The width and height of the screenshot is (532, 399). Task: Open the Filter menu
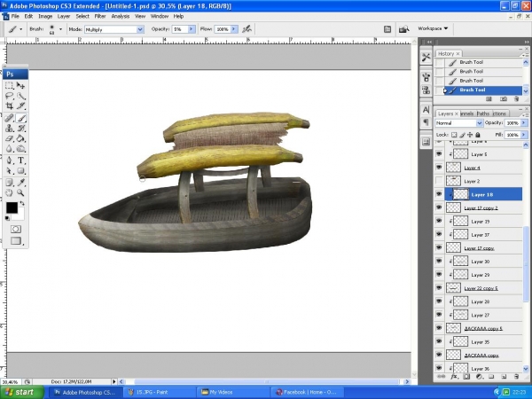(99, 16)
